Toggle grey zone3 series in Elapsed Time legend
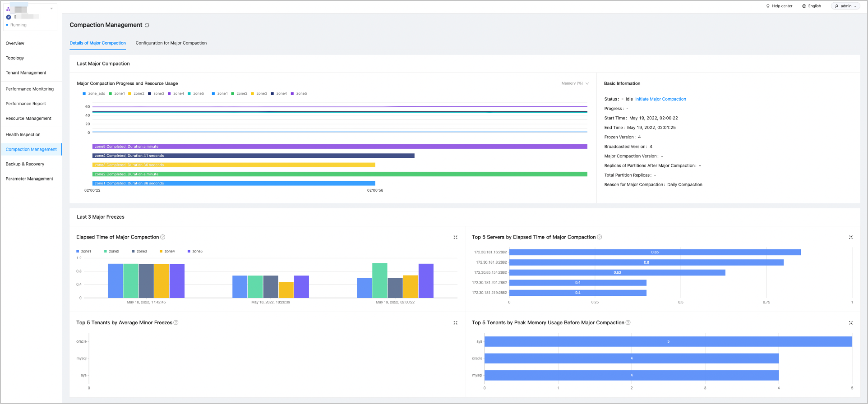This screenshot has height=404, width=868. coord(139,252)
